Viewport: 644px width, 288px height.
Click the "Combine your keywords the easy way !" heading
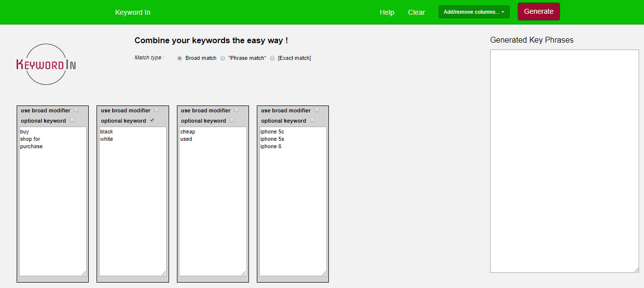[211, 40]
